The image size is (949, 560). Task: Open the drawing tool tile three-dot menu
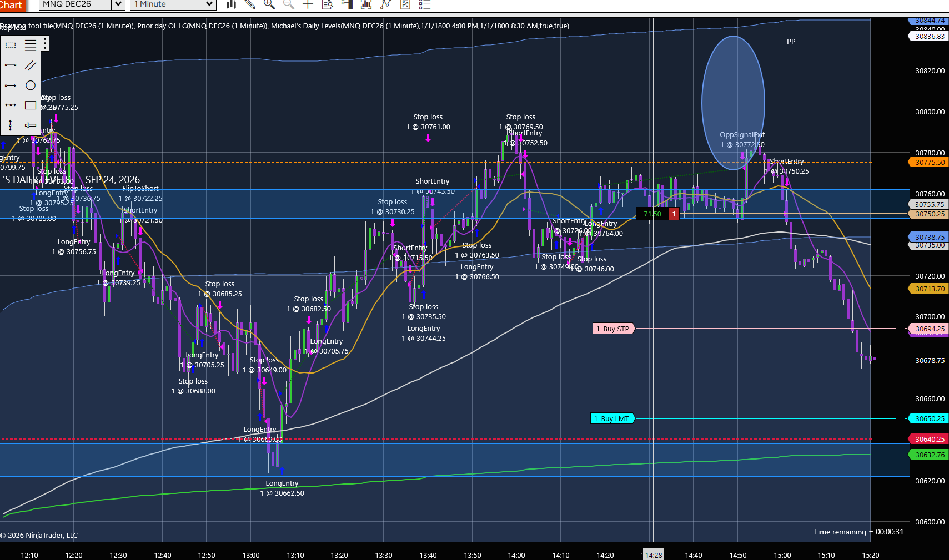(45, 43)
